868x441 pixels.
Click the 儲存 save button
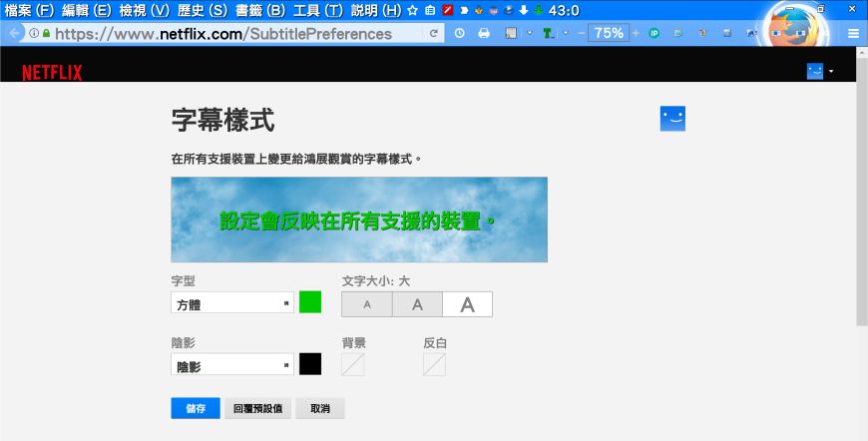click(x=195, y=408)
